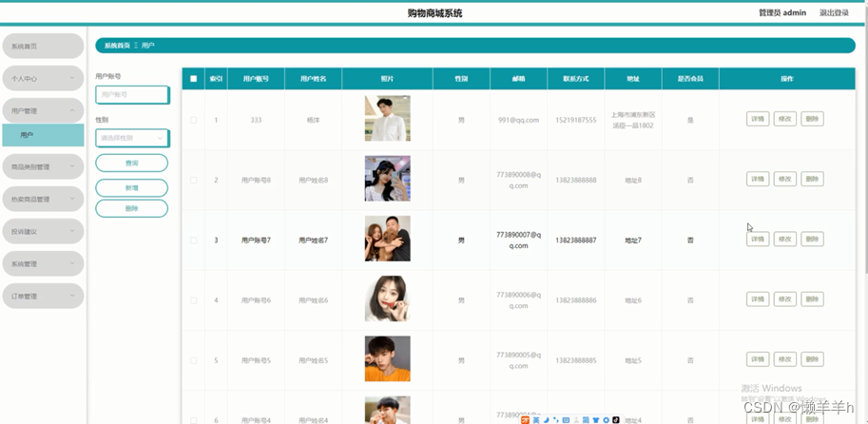This screenshot has height=424, width=868.
Task: Open the 请选择性别 gender dropdown
Action: [x=132, y=139]
